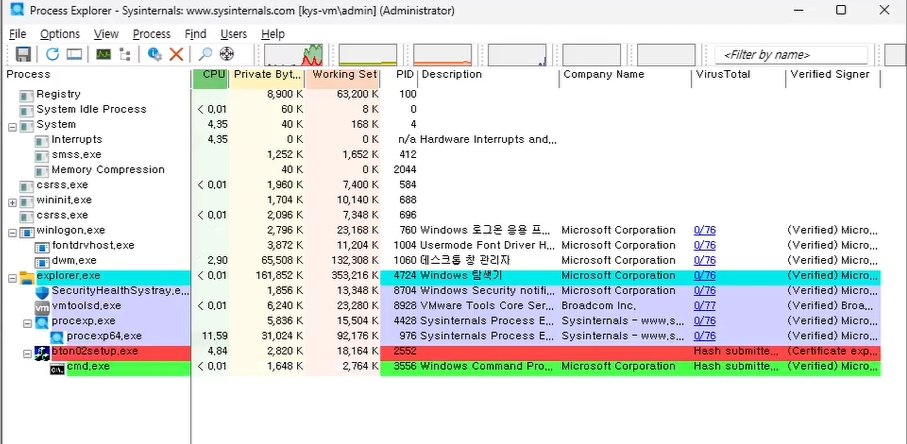Sort by the PID column header
Screen dimensions: 907x444
400,75
